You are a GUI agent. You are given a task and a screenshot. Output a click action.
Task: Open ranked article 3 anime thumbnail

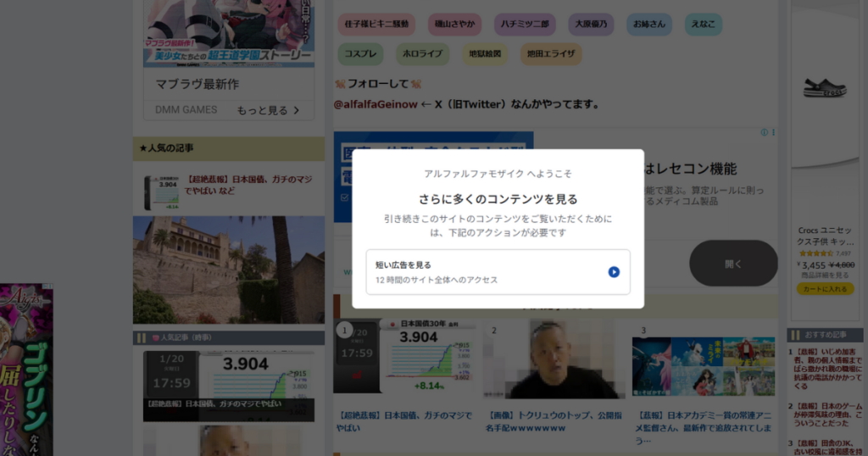(703, 367)
